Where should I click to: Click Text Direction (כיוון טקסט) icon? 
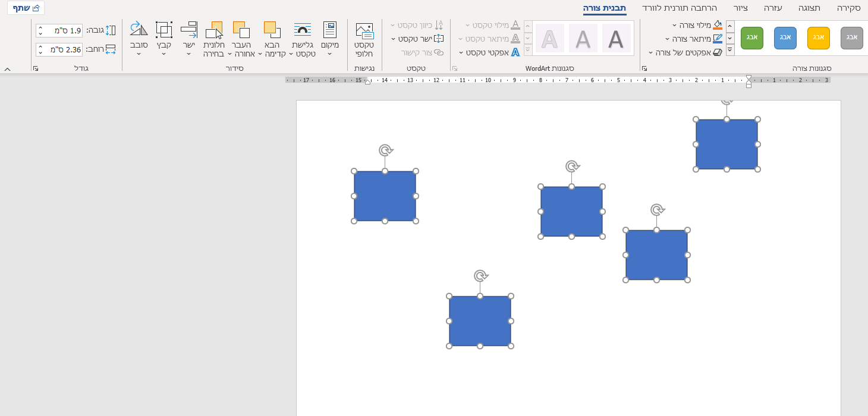tap(439, 25)
